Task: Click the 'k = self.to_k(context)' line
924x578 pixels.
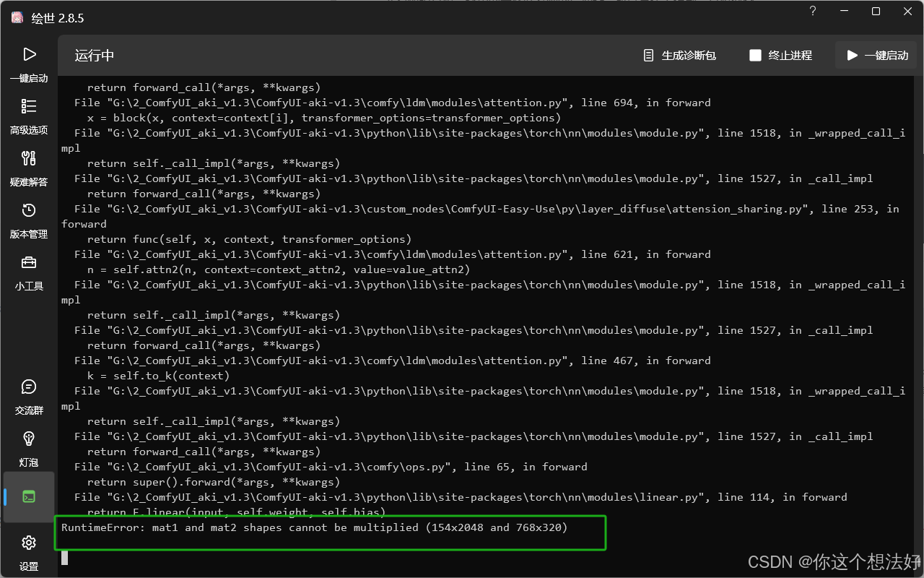Action: (x=159, y=376)
